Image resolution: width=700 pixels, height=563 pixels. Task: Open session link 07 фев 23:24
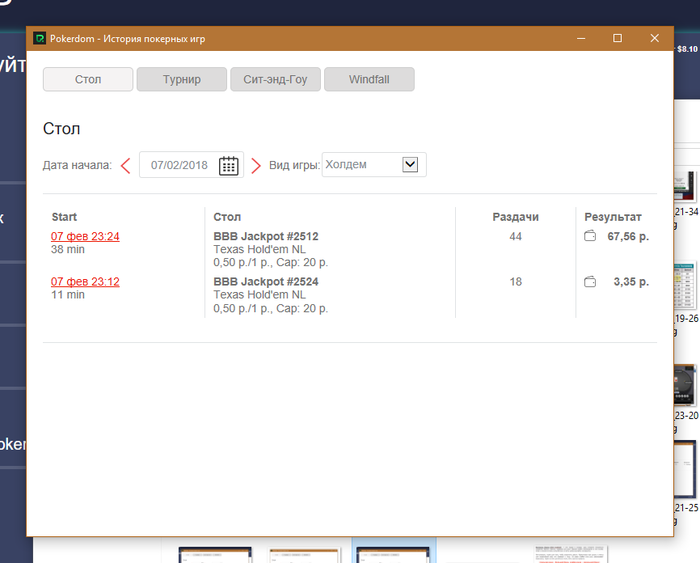tap(85, 236)
